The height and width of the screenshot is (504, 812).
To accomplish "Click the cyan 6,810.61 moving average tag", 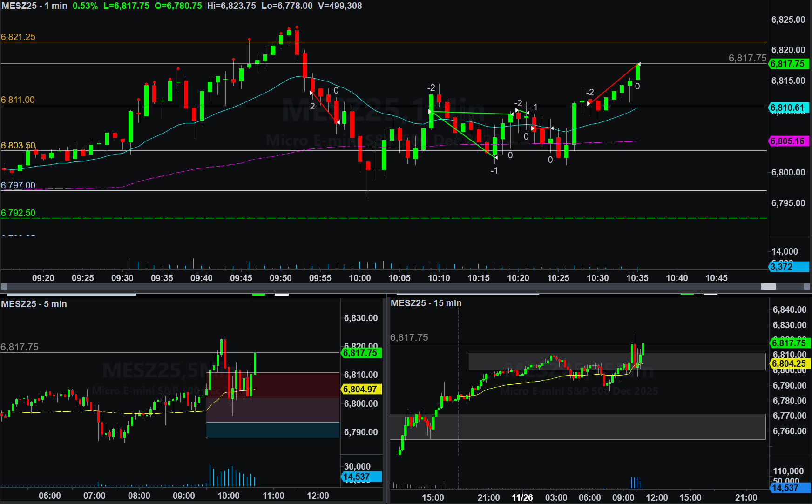I will (788, 108).
